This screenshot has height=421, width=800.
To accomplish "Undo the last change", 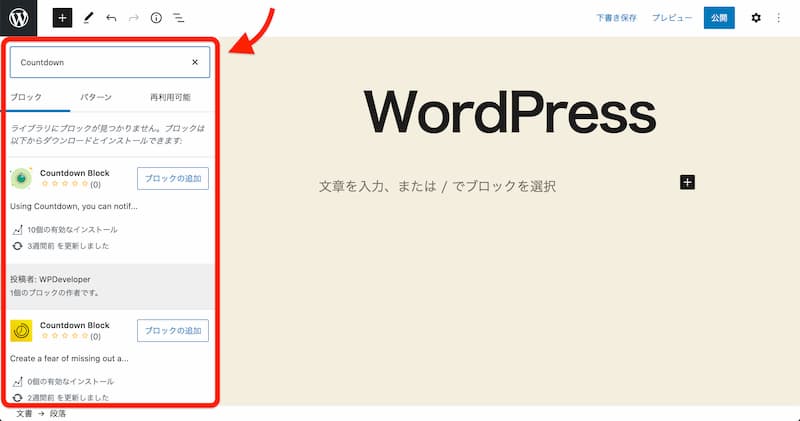I will click(x=111, y=18).
